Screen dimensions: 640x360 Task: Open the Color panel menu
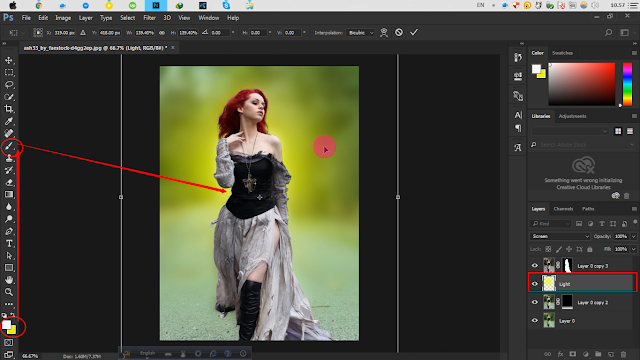coord(634,53)
